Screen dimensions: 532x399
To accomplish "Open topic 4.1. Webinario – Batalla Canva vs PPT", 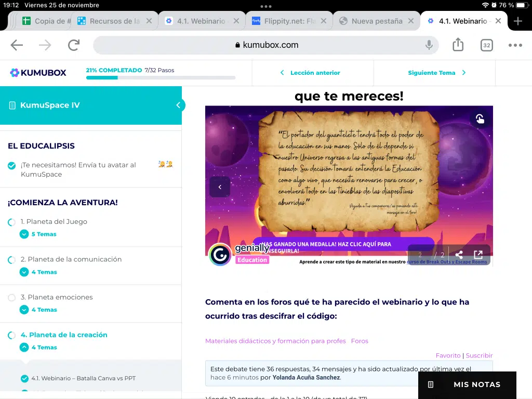I will click(x=84, y=378).
